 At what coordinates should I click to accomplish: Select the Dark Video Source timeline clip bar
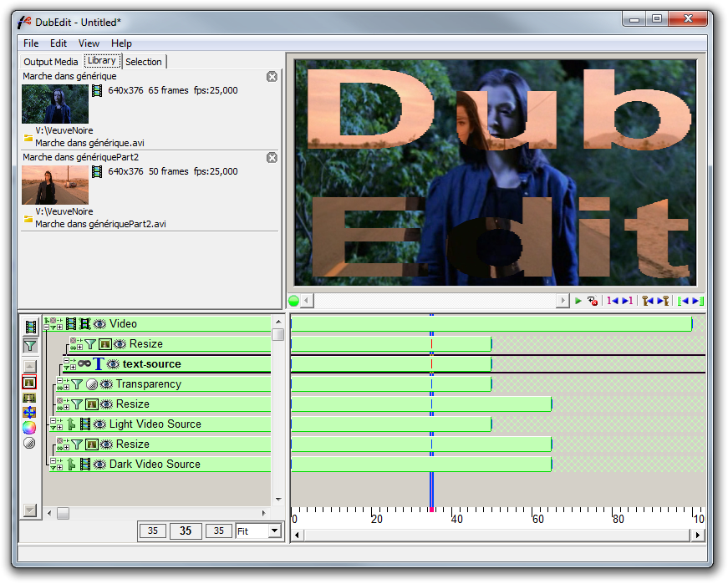pyautogui.click(x=421, y=465)
